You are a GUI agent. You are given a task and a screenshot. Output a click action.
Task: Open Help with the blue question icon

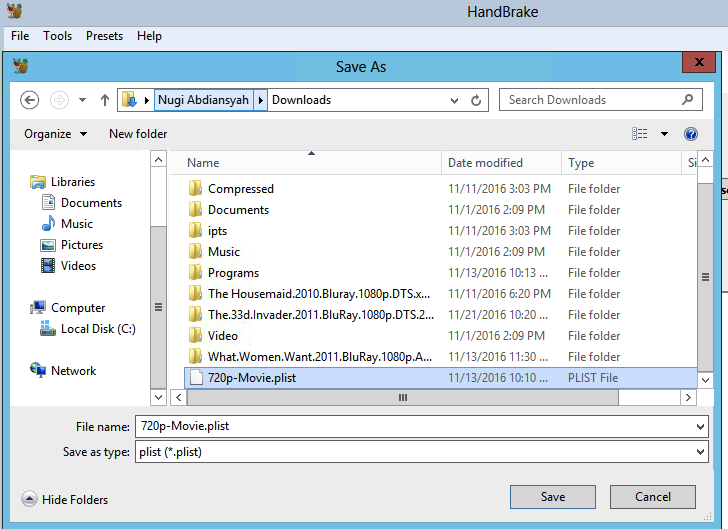690,134
